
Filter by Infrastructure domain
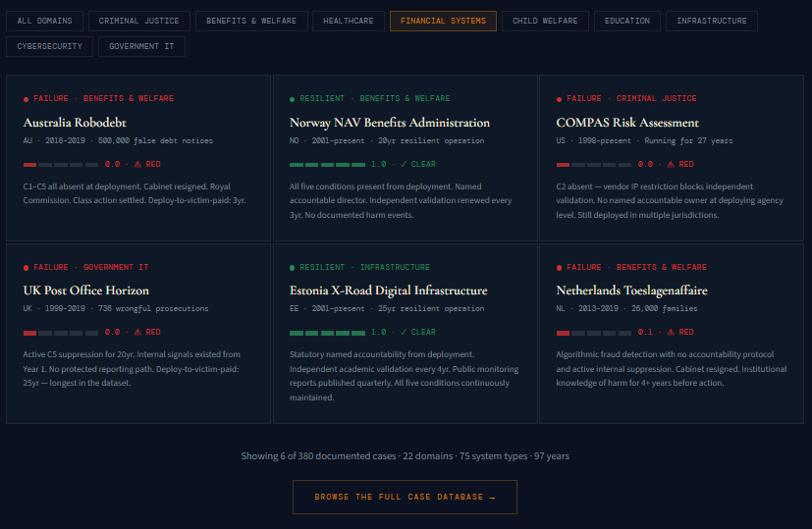pos(712,22)
